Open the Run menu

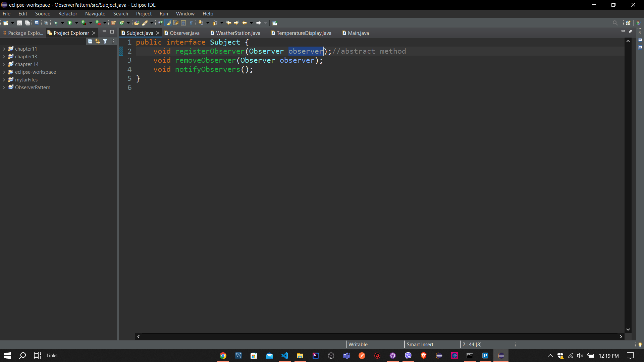[x=164, y=14]
